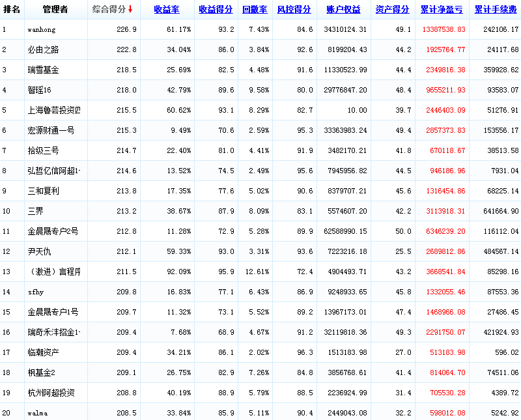Click return rate 40.19%
This screenshot has width=521, height=420.
178,393
